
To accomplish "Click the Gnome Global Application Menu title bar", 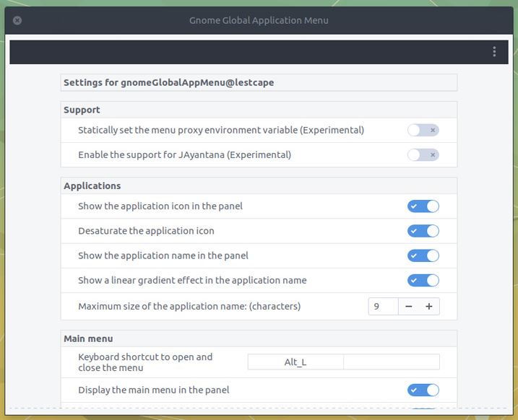I will (x=259, y=20).
